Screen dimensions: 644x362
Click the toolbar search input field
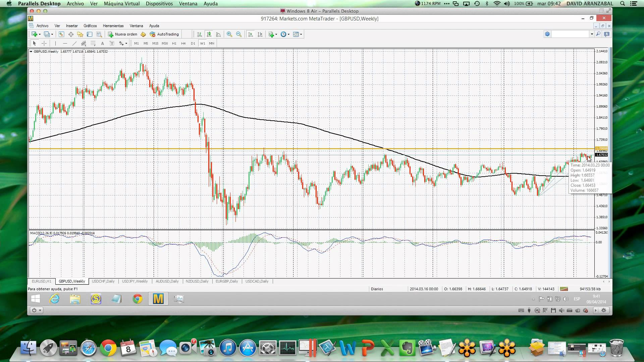point(571,34)
